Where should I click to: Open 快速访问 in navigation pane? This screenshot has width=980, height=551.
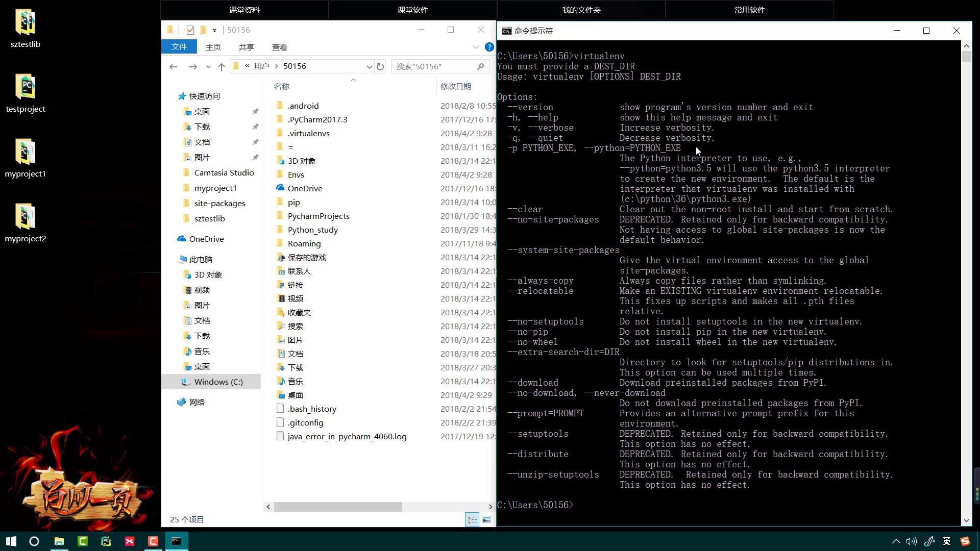tap(199, 96)
